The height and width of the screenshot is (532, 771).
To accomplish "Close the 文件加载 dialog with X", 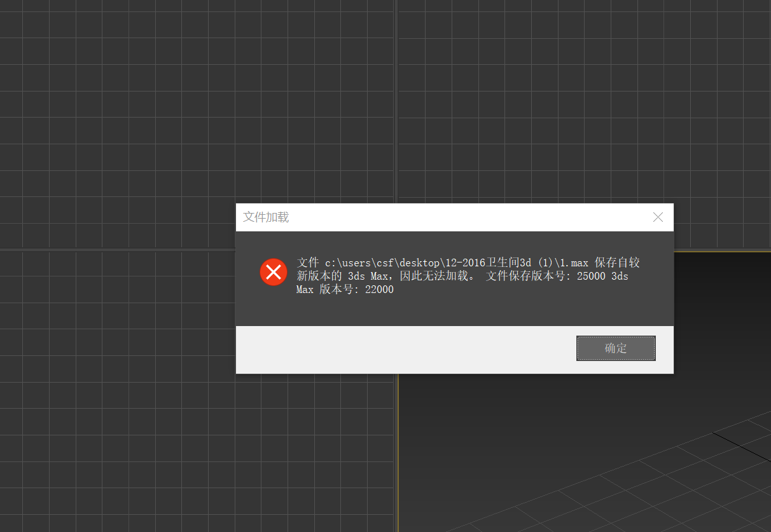I will click(x=658, y=217).
